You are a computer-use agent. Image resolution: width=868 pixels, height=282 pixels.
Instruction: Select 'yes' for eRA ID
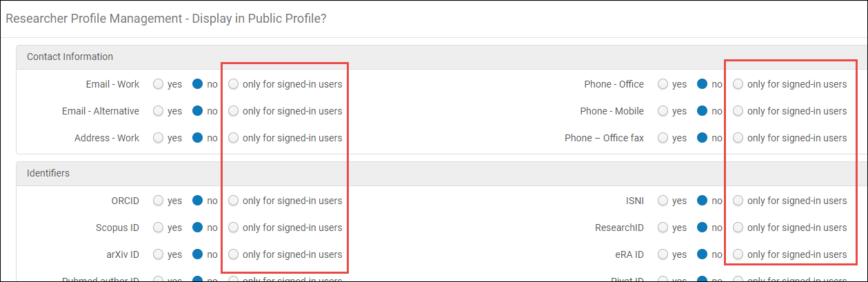point(663,254)
